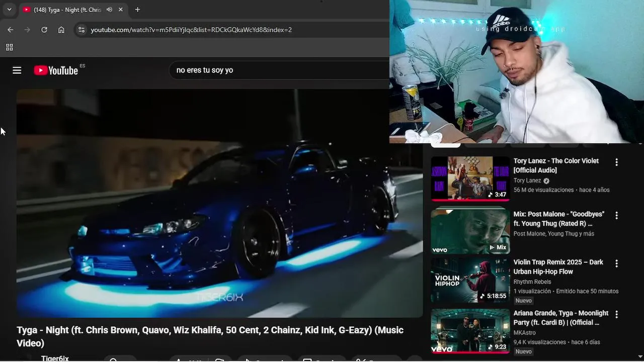The height and width of the screenshot is (362, 644).
Task: Open the Tiger6ix channel name
Action: coord(55,358)
